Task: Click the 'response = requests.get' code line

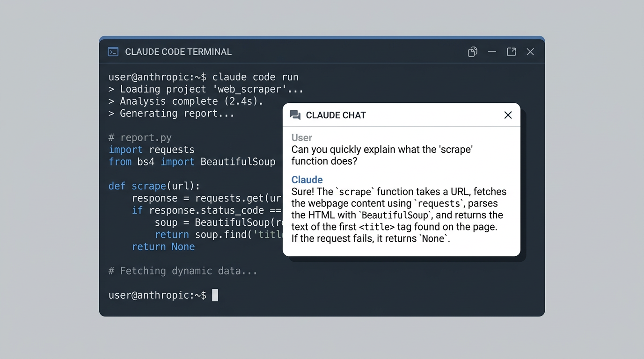Action: click(207, 198)
